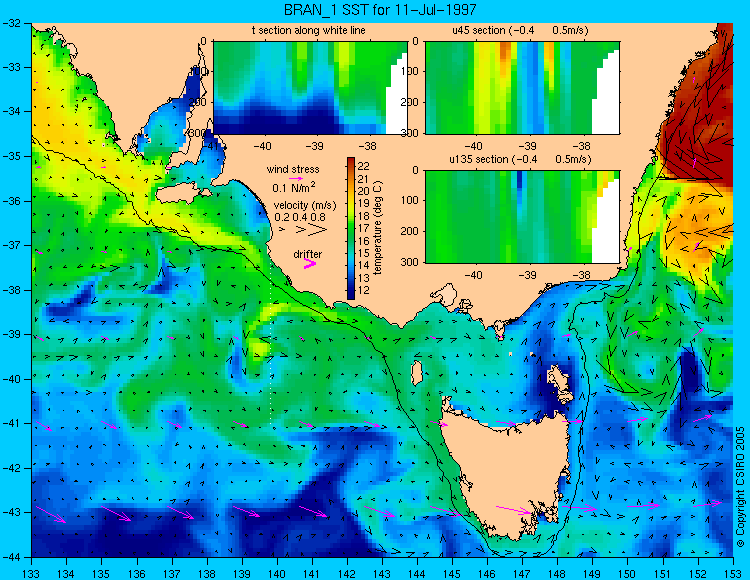The width and height of the screenshot is (750, 580).
Task: Click longitude label '153' on bottom axis
Action: 733,573
